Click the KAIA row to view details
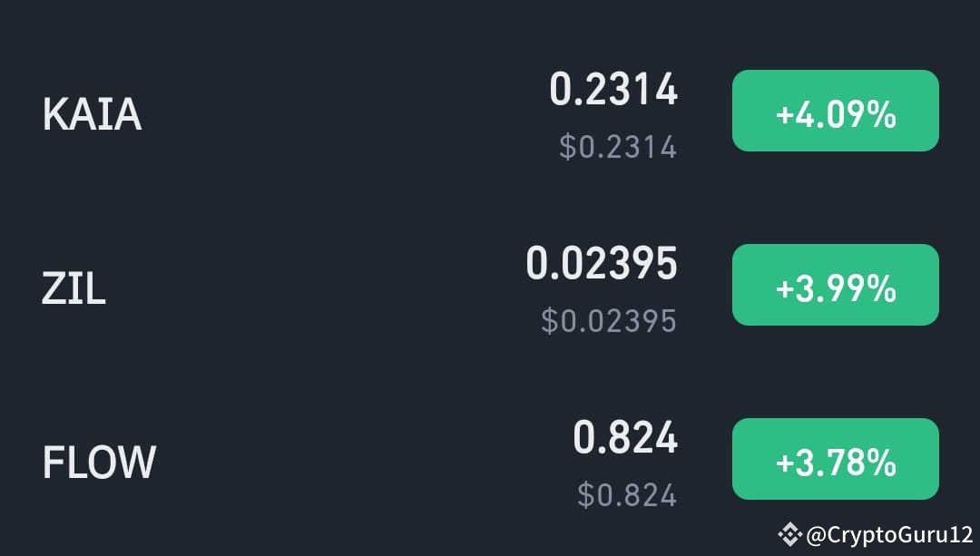The image size is (980, 556). click(363, 113)
